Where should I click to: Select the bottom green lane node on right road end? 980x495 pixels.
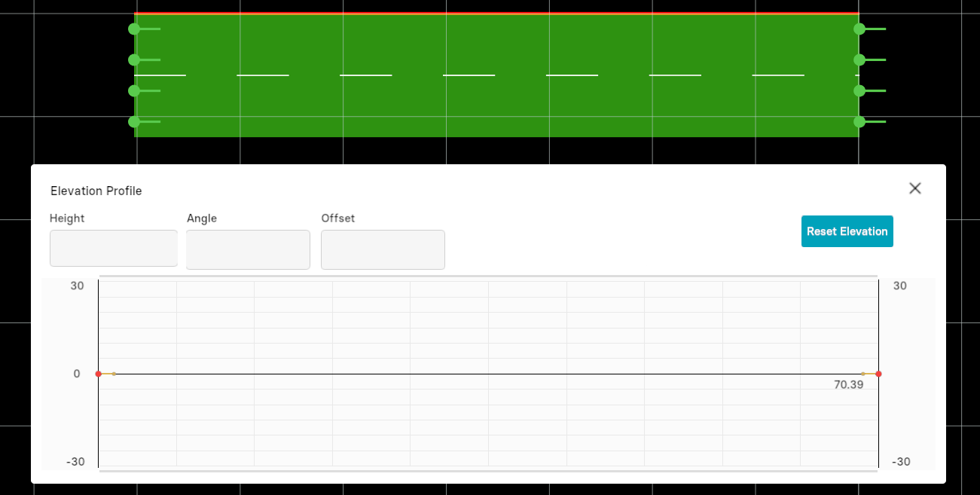[x=859, y=121]
